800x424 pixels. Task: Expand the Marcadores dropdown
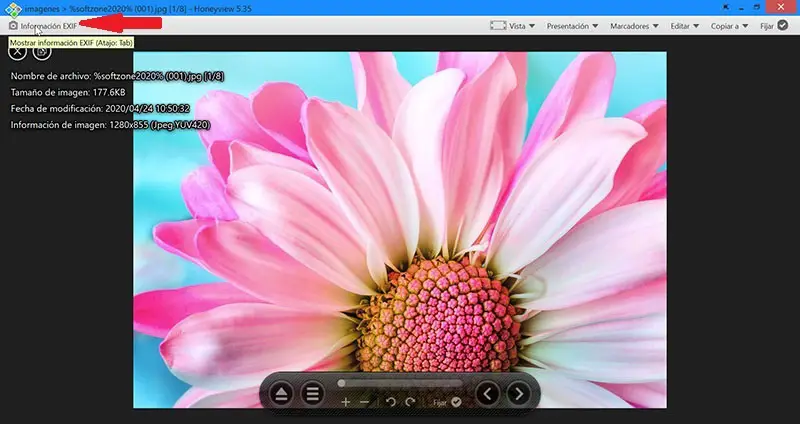634,26
